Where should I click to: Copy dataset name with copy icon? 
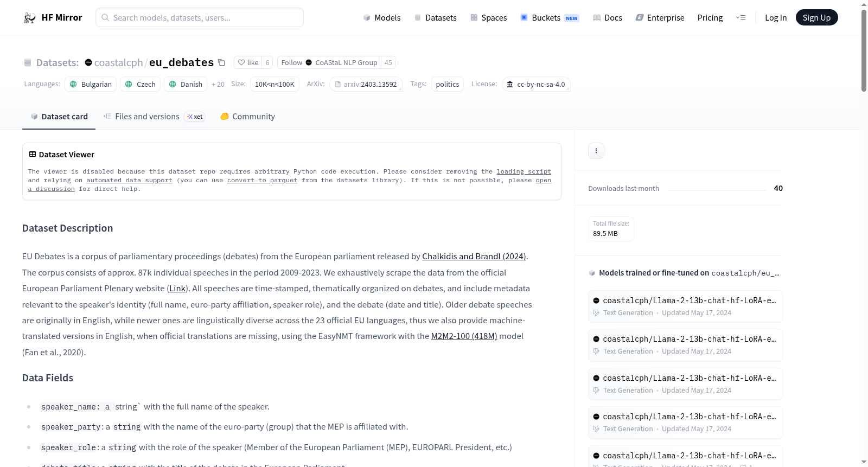coord(221,62)
